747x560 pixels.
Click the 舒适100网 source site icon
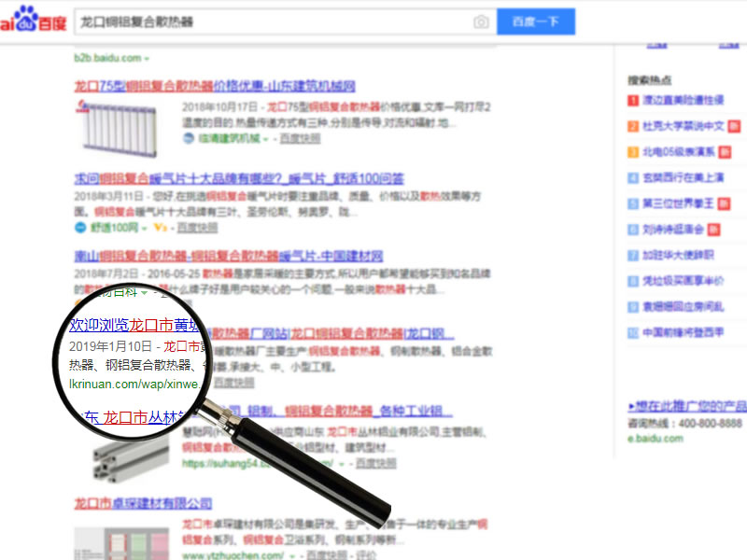[80, 228]
